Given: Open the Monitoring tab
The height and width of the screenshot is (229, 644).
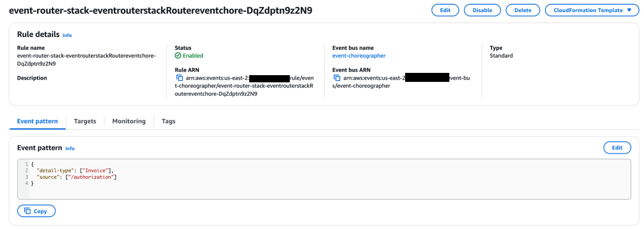Looking at the screenshot, I should coord(129,121).
